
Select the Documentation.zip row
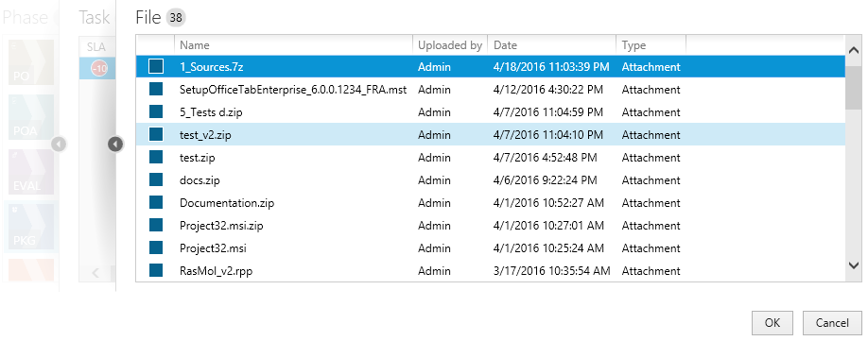coord(491,203)
